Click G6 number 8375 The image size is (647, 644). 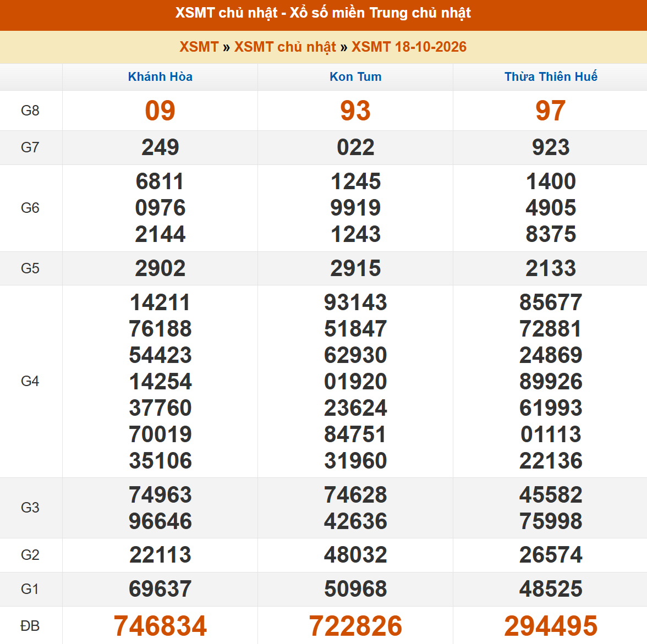551,234
